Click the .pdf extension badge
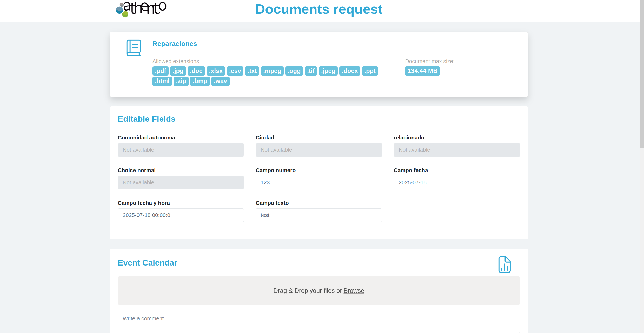The width and height of the screenshot is (644, 333). pyautogui.click(x=160, y=71)
